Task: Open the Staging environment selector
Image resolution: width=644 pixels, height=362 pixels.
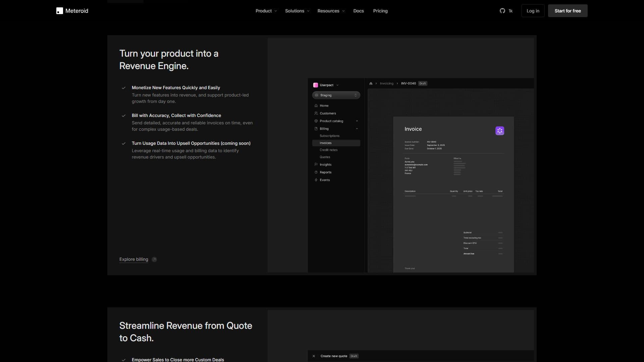Action: [x=336, y=95]
